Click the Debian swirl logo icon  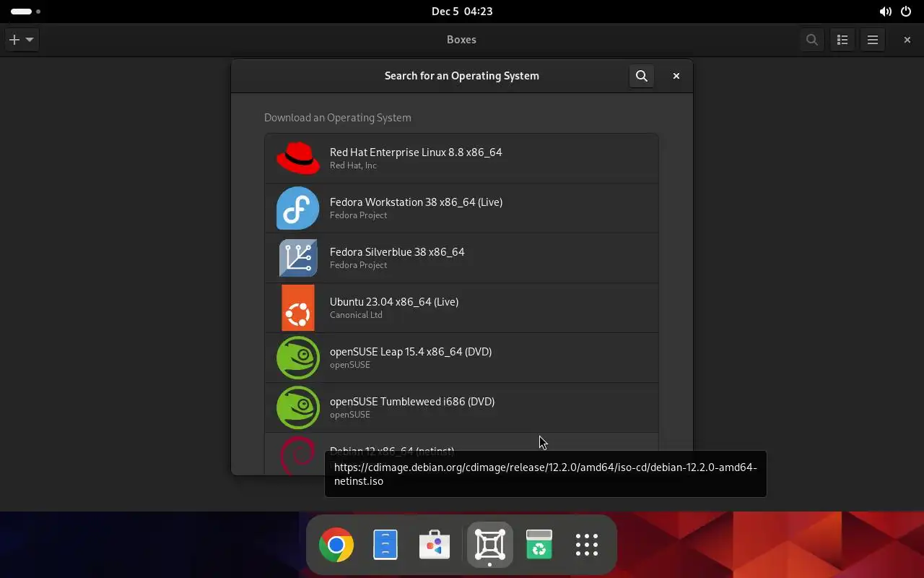pos(298,455)
